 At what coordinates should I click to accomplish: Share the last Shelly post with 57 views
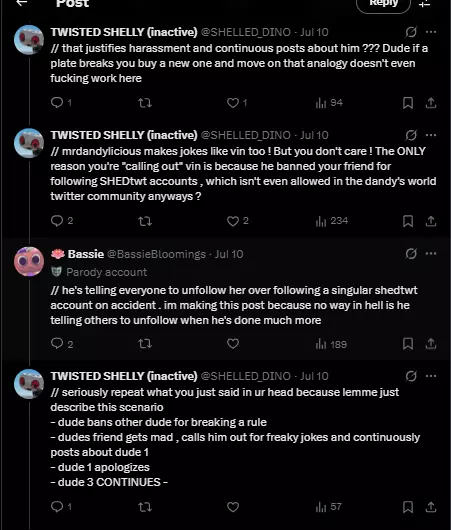pyautogui.click(x=431, y=507)
